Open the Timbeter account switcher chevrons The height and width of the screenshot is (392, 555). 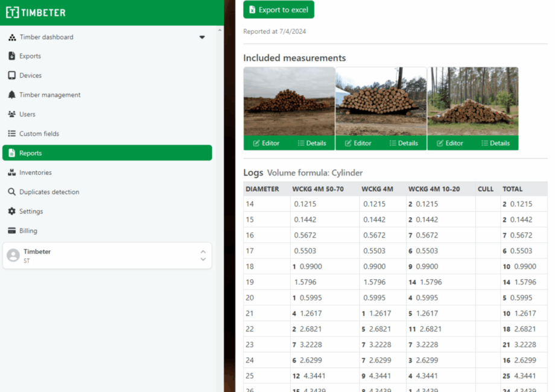pos(203,256)
